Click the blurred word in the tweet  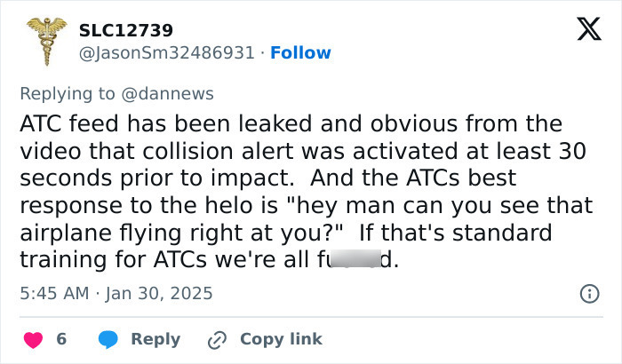tap(355, 258)
